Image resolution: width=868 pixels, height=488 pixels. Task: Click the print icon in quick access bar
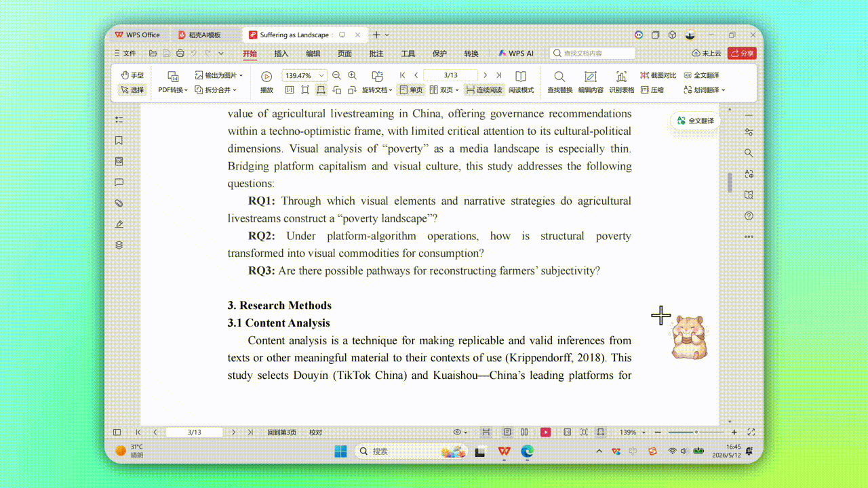pos(180,54)
